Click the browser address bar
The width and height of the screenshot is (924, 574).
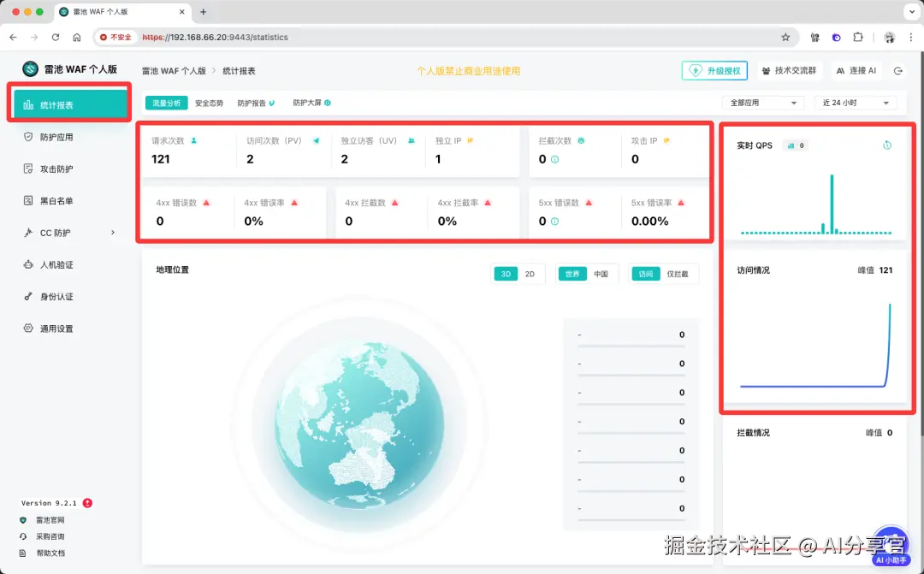pyautogui.click(x=445, y=37)
